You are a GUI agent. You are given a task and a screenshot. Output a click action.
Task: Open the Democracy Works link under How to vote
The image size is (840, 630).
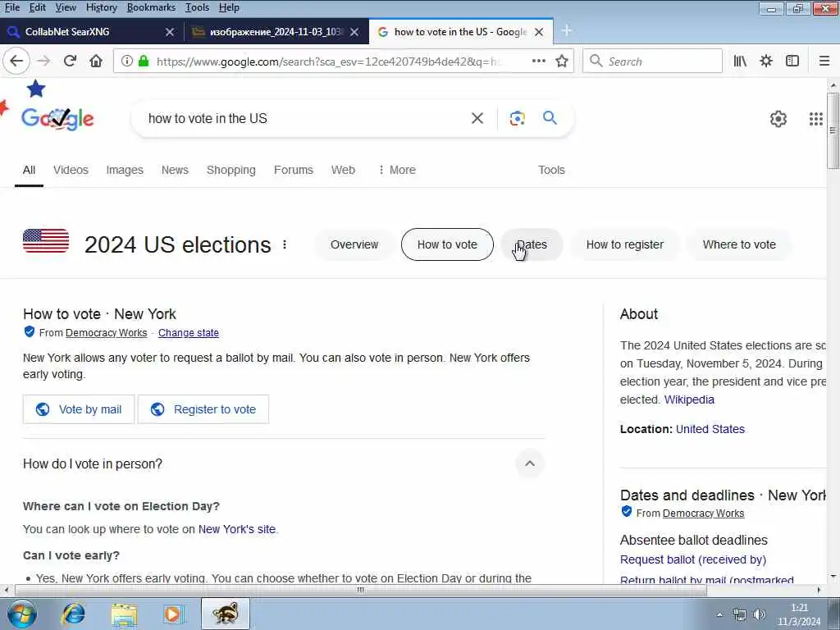point(106,333)
